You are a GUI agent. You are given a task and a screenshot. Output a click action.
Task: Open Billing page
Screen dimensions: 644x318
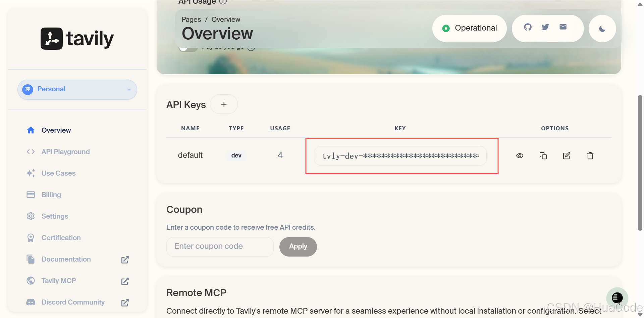pos(51,195)
